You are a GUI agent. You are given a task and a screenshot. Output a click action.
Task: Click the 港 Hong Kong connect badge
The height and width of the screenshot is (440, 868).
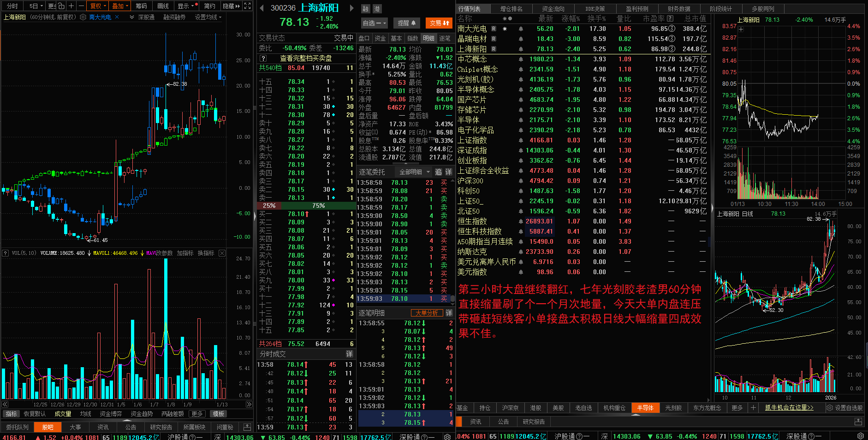click(377, 9)
